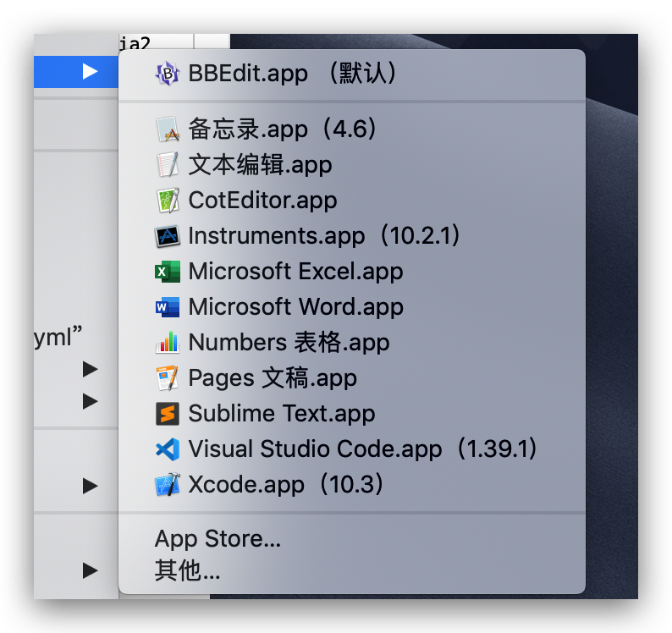The height and width of the screenshot is (633, 672).
Task: Click the Microsoft Word icon
Action: click(x=168, y=307)
